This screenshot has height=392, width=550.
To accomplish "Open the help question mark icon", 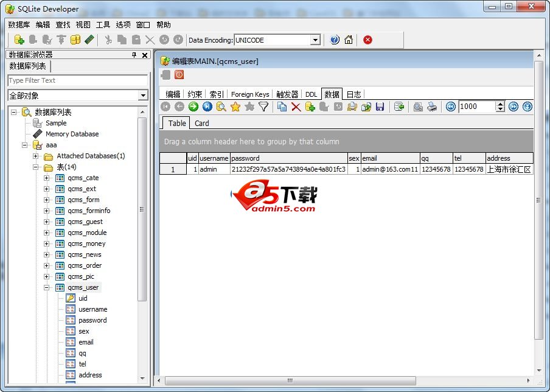I will click(335, 40).
